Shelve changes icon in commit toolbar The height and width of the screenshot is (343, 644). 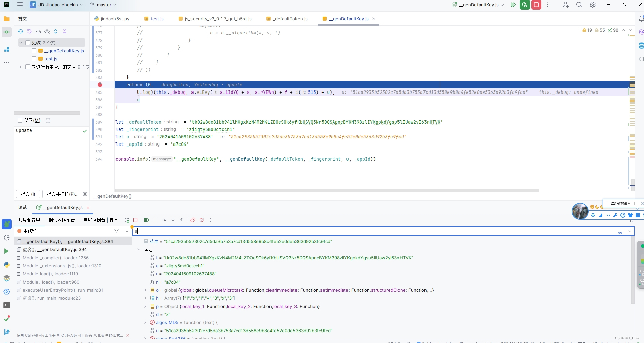coord(38,31)
